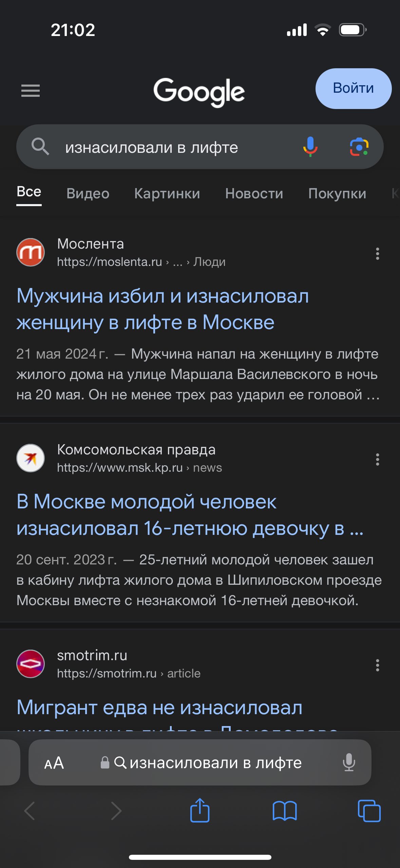This screenshot has width=400, height=868.
Task: Open more options for Мослента result
Action: [x=377, y=254]
